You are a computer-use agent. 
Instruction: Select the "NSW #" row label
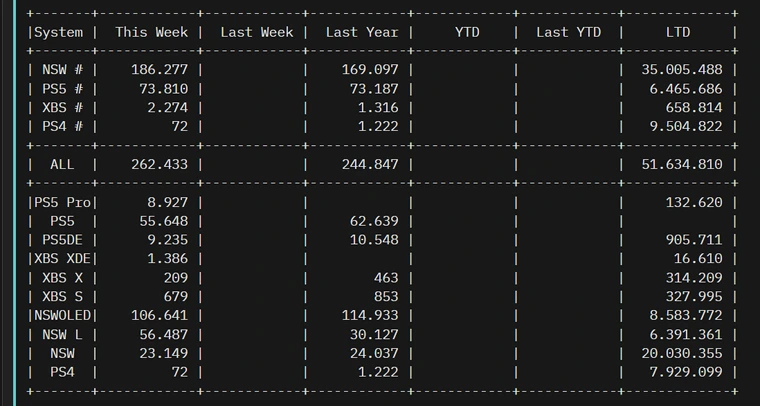pos(63,70)
